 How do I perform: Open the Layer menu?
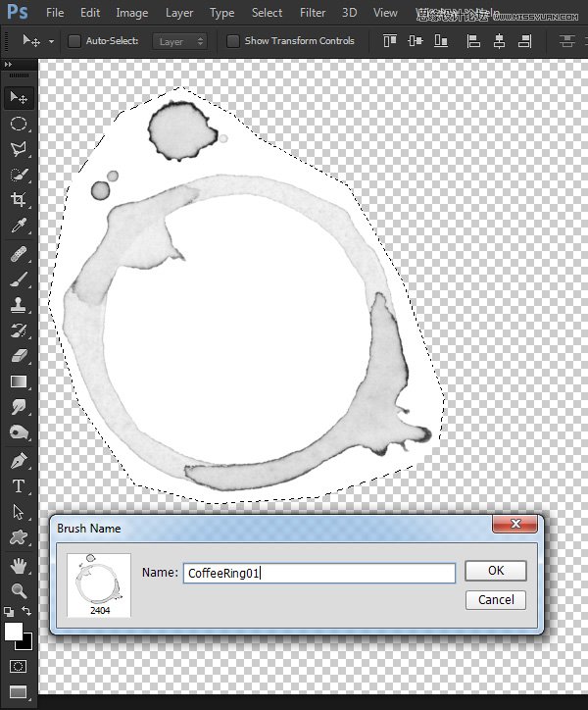[x=179, y=13]
